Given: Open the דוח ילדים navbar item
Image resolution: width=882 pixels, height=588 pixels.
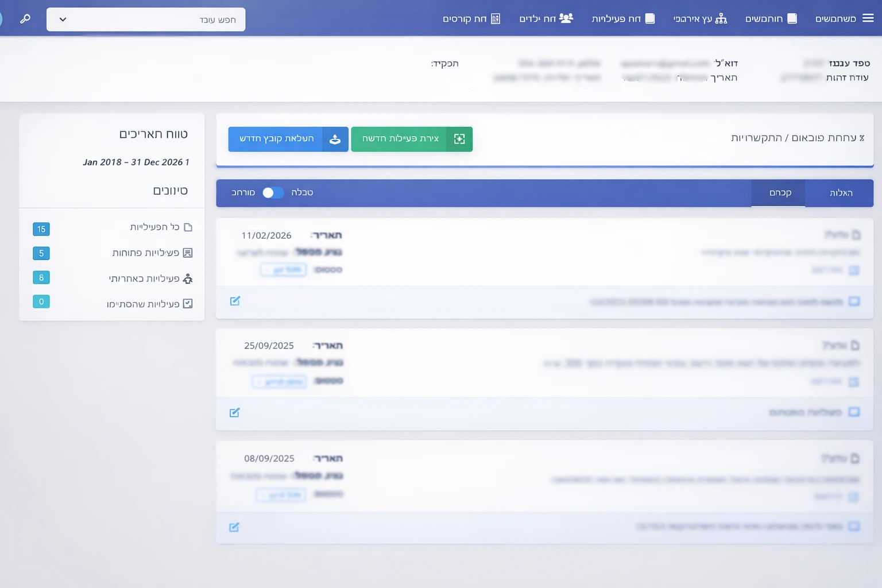Looking at the screenshot, I should (x=546, y=18).
